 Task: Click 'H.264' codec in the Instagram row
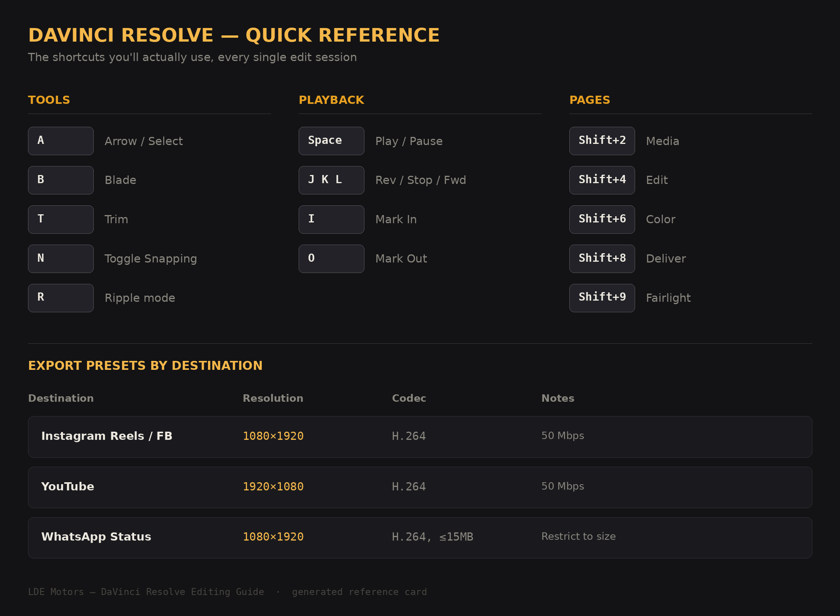[x=409, y=436]
